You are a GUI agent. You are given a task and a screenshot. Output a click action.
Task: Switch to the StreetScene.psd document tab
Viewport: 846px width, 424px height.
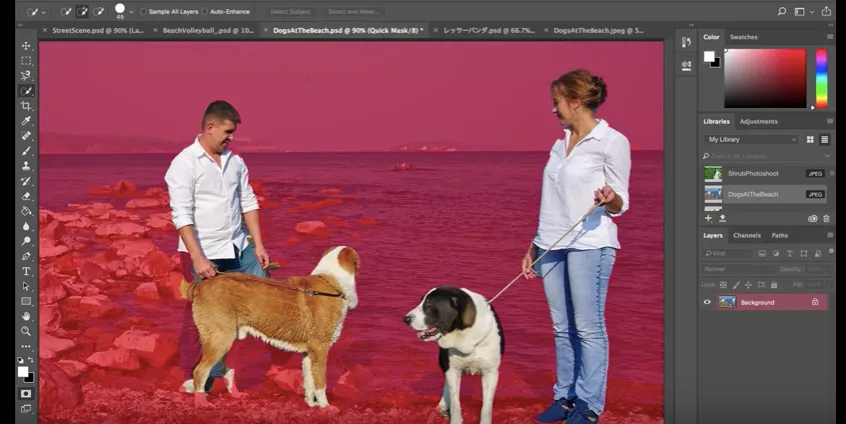pos(98,31)
